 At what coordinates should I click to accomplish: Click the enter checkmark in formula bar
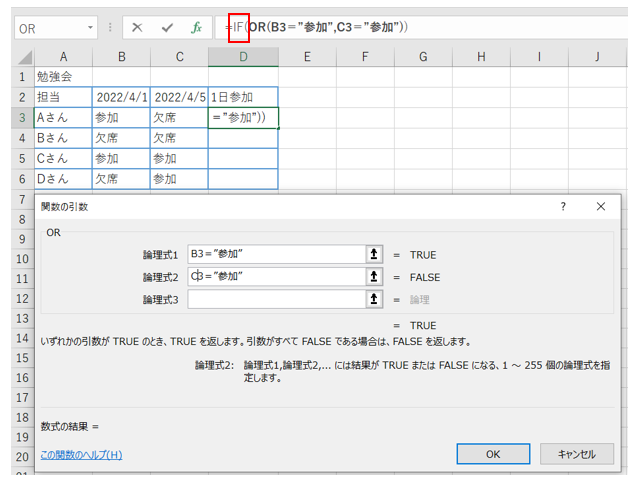(x=166, y=28)
